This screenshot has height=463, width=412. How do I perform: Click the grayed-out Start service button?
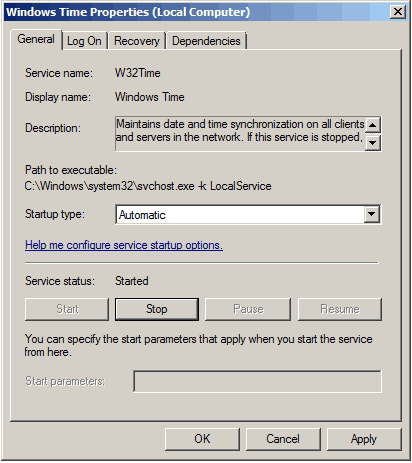(x=67, y=309)
